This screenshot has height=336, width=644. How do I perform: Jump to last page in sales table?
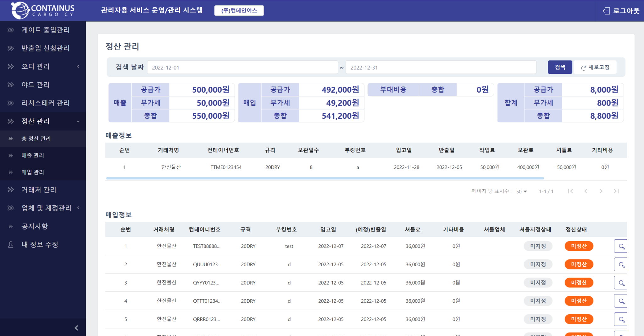[616, 191]
